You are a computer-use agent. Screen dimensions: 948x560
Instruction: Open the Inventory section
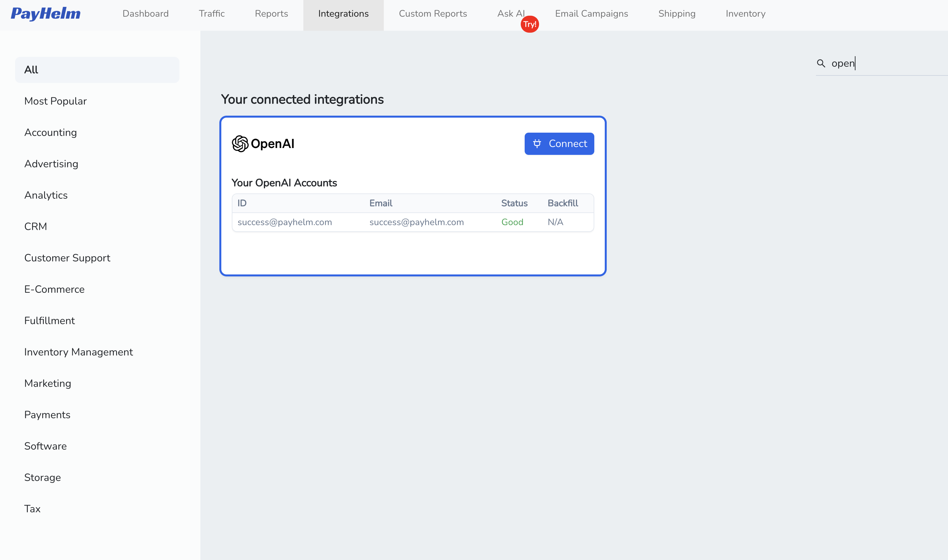click(x=745, y=14)
